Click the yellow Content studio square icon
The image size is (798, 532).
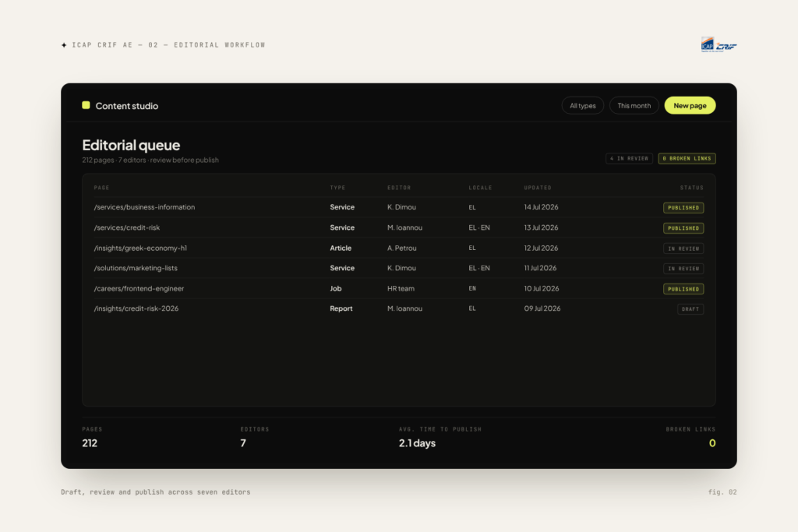tap(86, 105)
